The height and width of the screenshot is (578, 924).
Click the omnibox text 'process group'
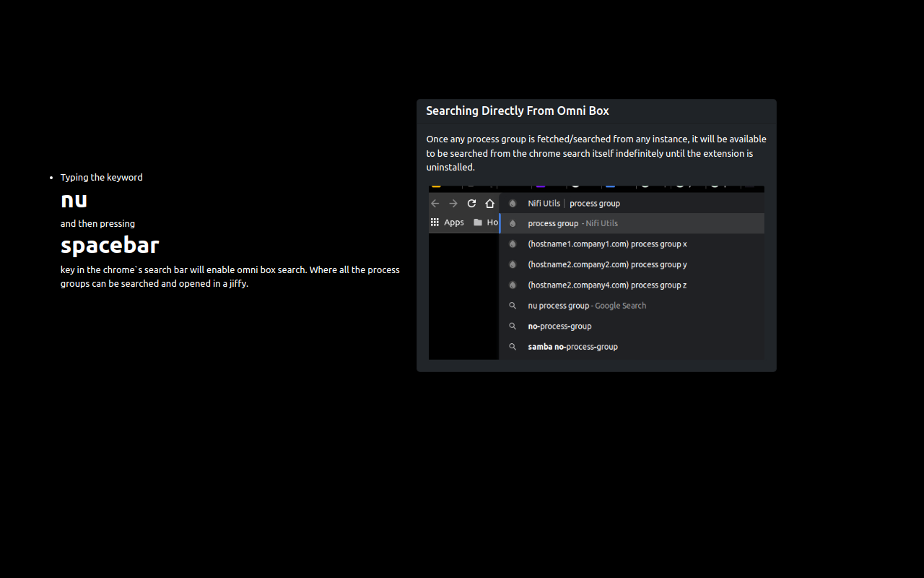coord(595,204)
